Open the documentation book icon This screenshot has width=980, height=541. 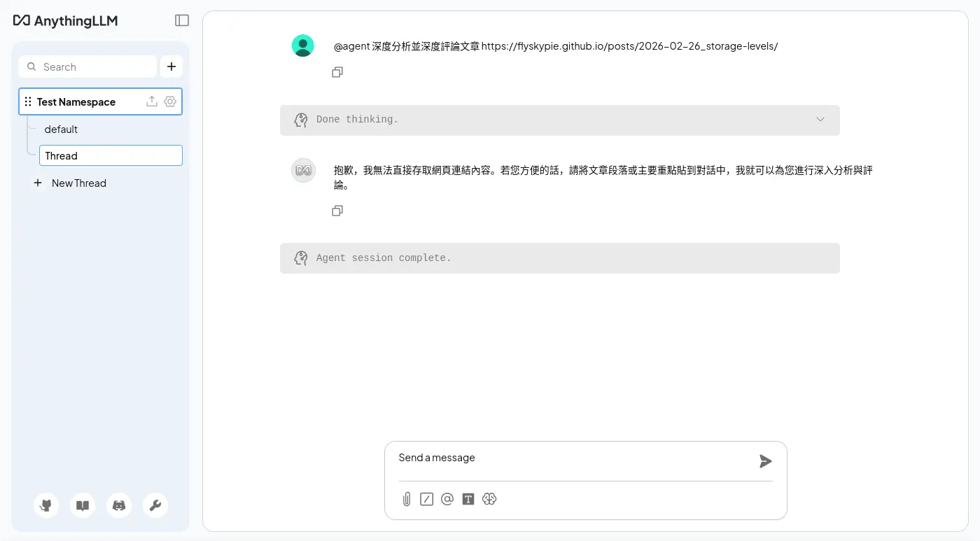point(83,505)
